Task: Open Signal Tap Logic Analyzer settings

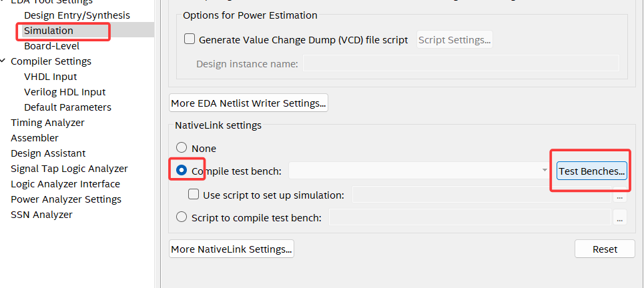Action: coord(69,169)
